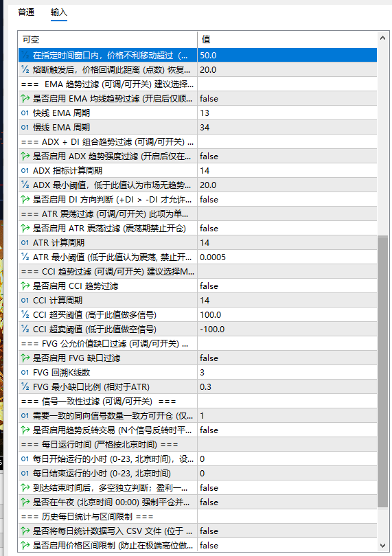Click the scrollbar up arrow
This screenshot has height=556, width=392.
(382, 38)
